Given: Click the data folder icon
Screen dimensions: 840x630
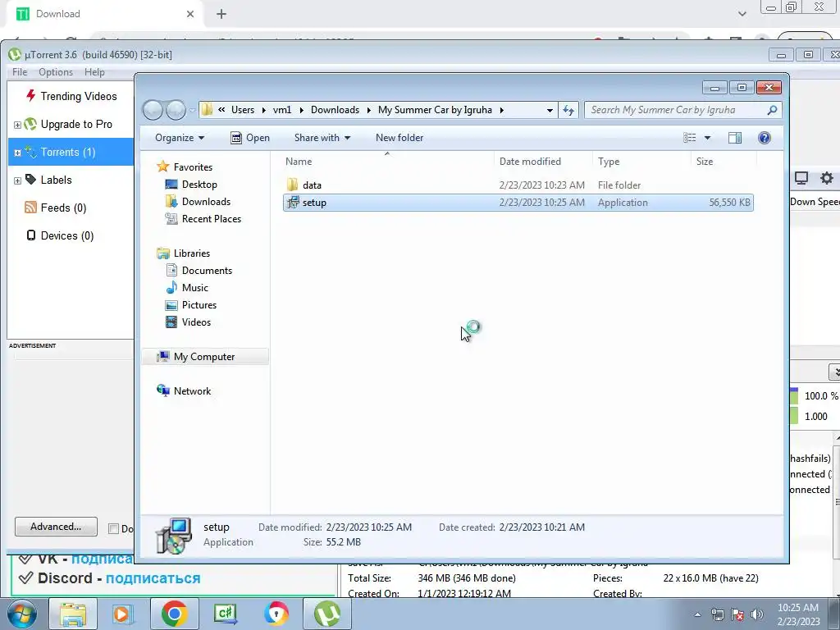Looking at the screenshot, I should pos(292,185).
